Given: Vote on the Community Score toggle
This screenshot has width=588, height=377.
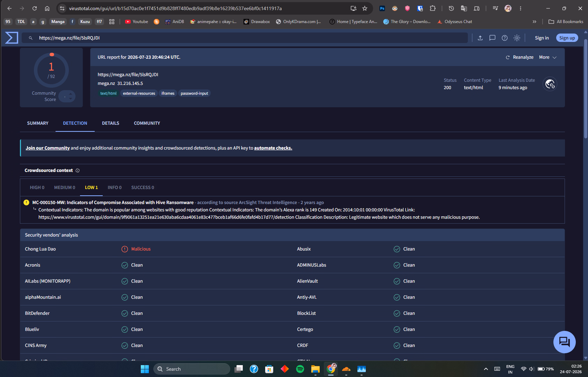Looking at the screenshot, I should (x=67, y=96).
